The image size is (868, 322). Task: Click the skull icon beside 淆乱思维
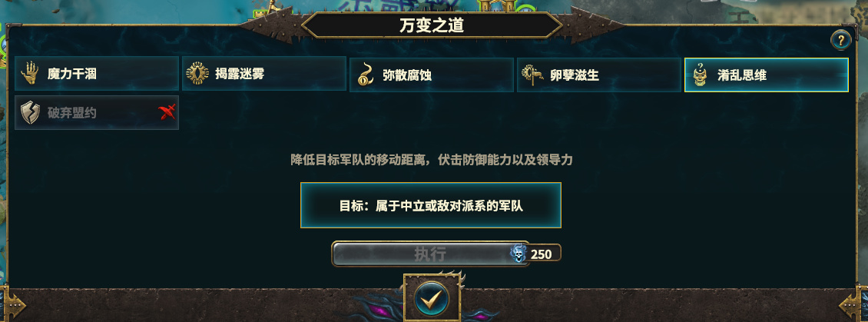tap(701, 75)
